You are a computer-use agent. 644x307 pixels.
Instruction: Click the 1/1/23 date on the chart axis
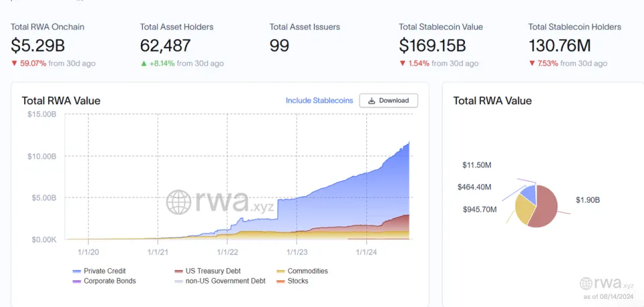click(297, 252)
